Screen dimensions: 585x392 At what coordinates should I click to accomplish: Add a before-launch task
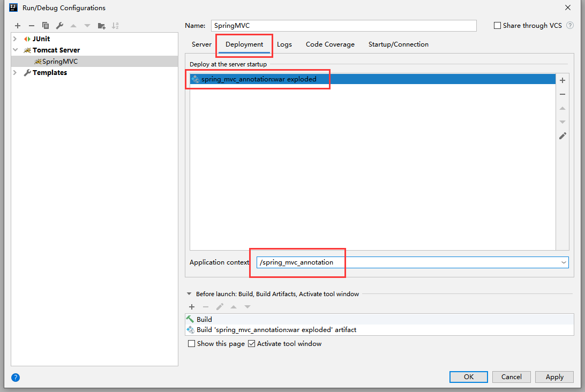[x=192, y=307]
